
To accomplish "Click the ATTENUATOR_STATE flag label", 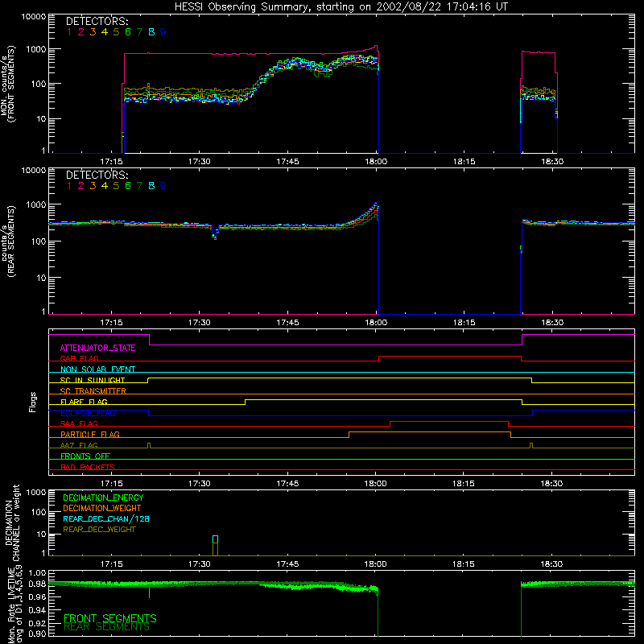I will click(x=97, y=349).
